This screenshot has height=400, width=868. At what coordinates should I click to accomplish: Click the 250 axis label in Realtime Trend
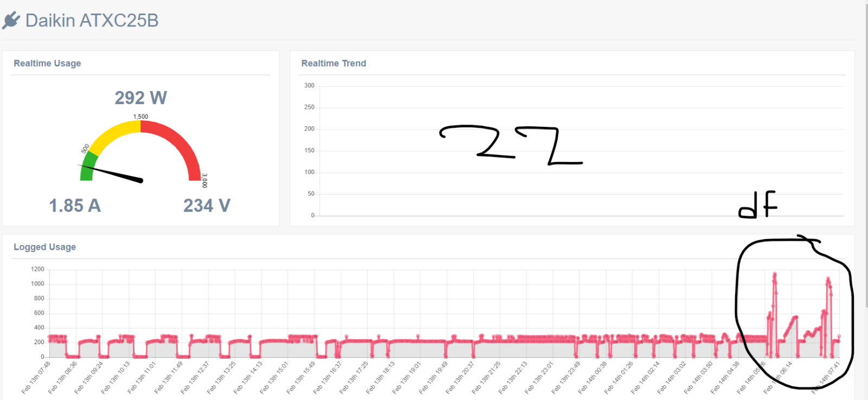click(309, 107)
